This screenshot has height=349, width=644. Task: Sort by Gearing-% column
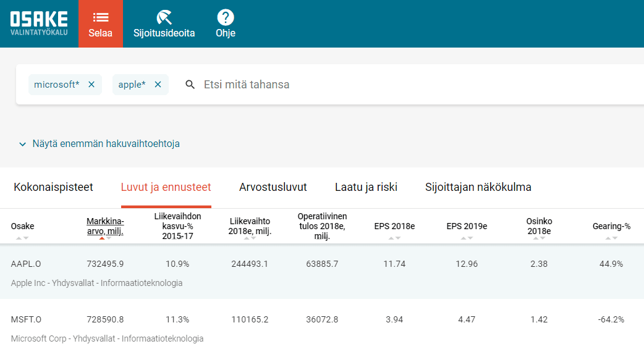click(x=611, y=226)
